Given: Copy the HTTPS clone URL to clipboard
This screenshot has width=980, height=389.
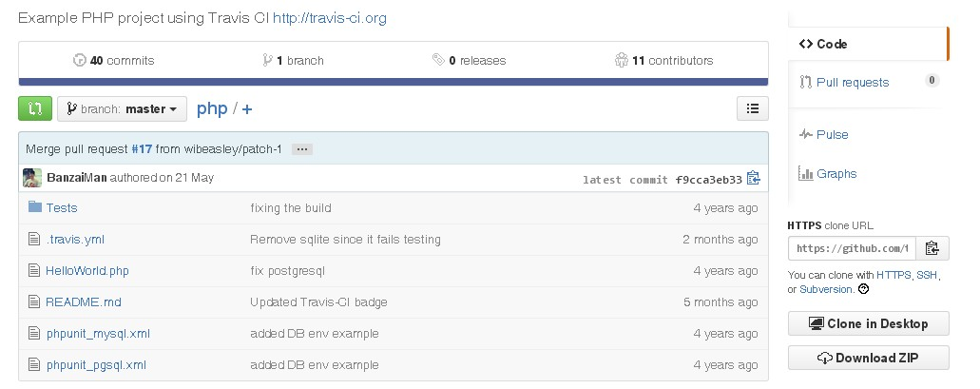Looking at the screenshot, I should point(932,248).
